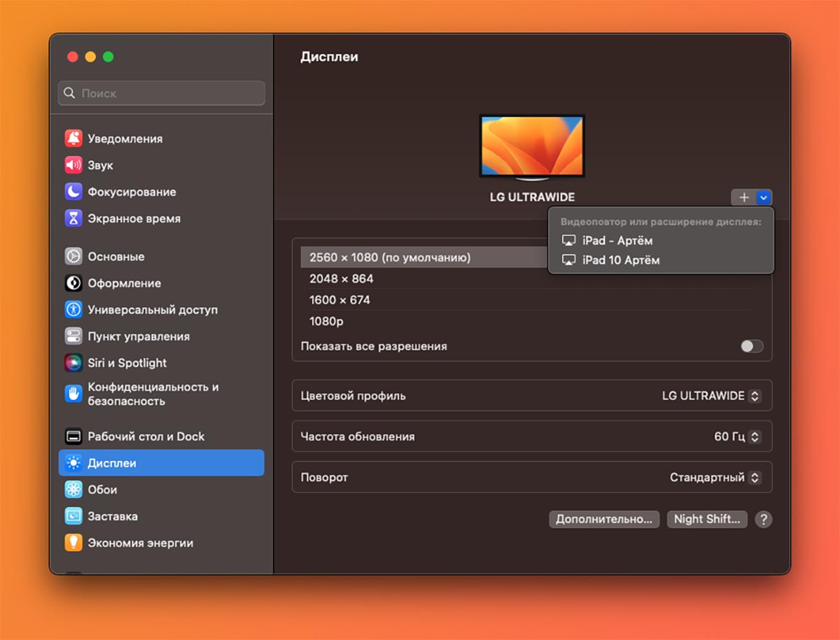
Task: Click the General gear icon (Основные)
Action: (x=73, y=257)
